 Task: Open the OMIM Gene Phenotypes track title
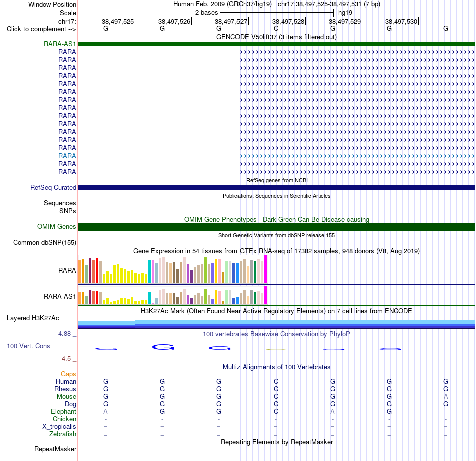click(277, 219)
